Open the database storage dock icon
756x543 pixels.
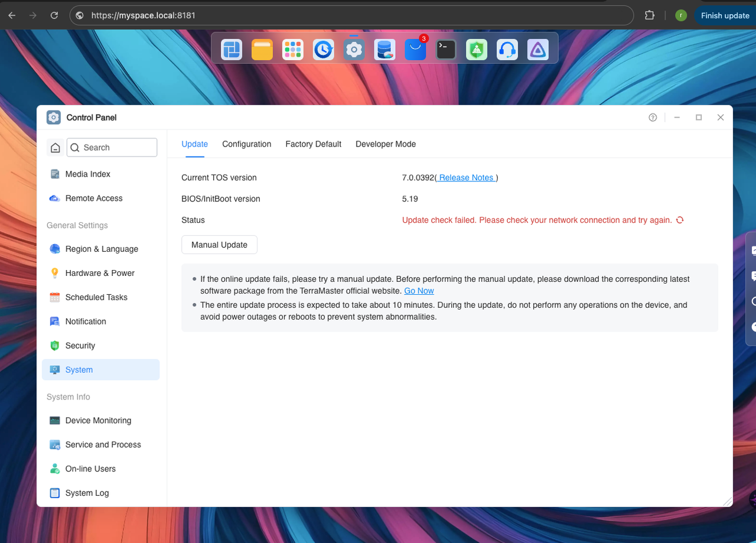[x=384, y=50]
